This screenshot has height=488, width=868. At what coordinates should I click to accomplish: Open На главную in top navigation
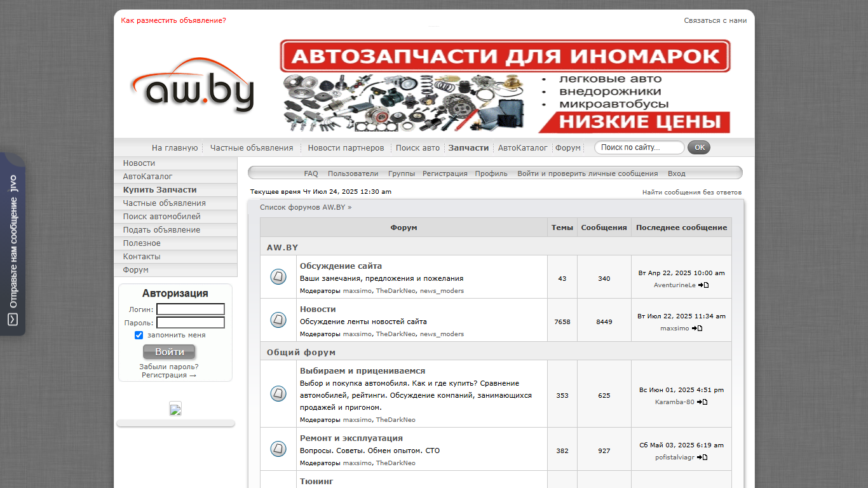point(175,148)
